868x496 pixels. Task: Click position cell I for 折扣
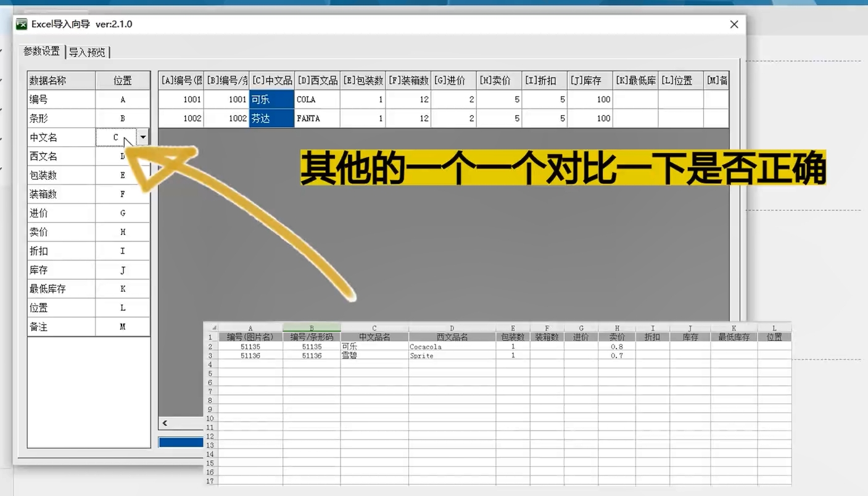point(123,251)
